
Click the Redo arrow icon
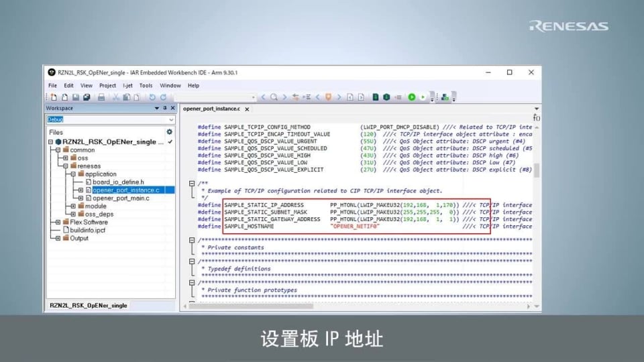(x=163, y=97)
